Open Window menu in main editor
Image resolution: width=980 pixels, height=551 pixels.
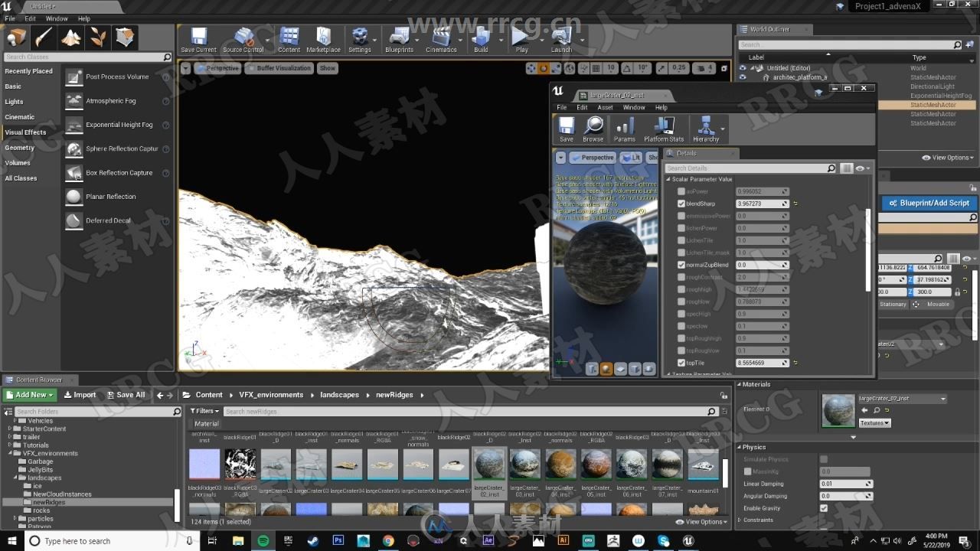coord(57,18)
